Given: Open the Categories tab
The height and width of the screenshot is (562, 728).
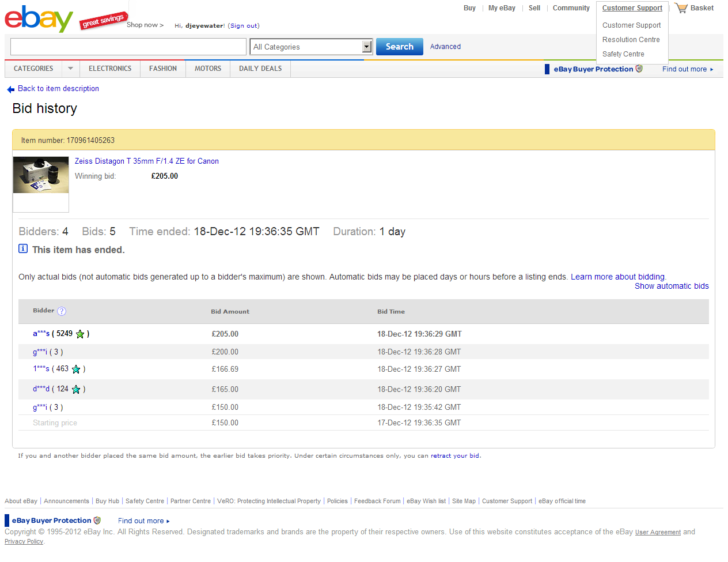Looking at the screenshot, I should point(33,69).
